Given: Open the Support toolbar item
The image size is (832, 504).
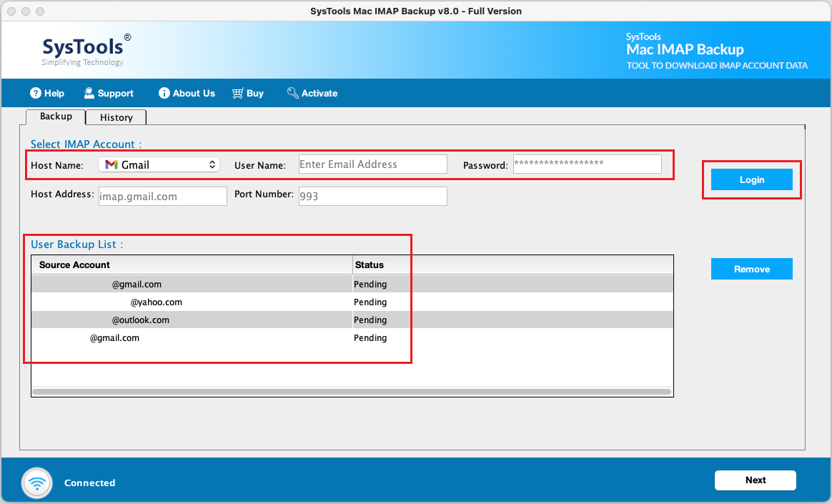Looking at the screenshot, I should click(109, 94).
